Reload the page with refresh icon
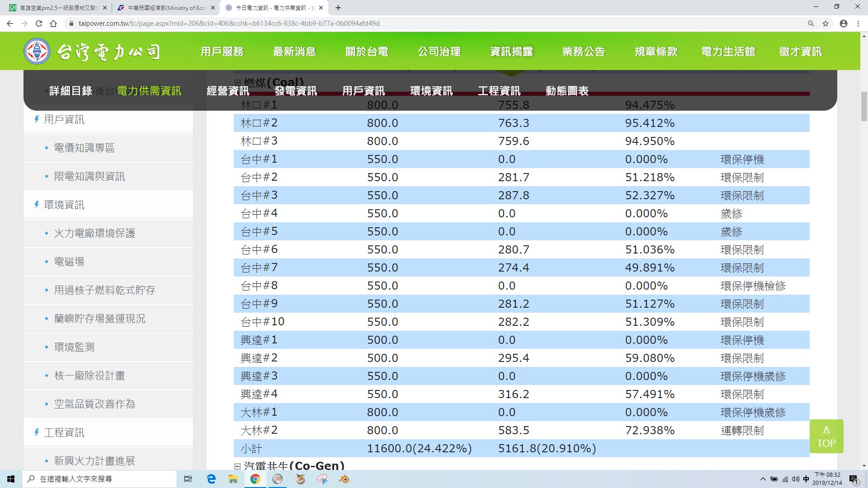This screenshot has height=488, width=868. click(39, 23)
